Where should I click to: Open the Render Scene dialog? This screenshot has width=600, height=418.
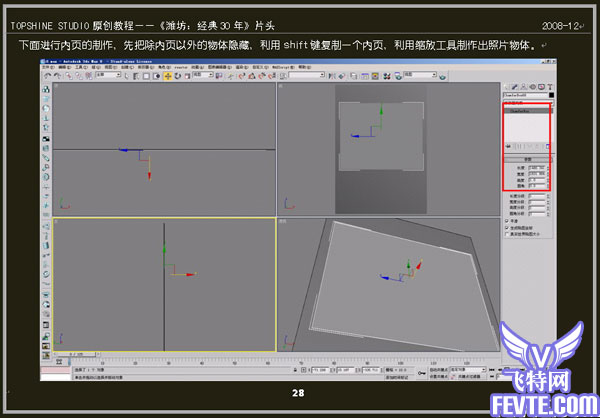pos(398,76)
